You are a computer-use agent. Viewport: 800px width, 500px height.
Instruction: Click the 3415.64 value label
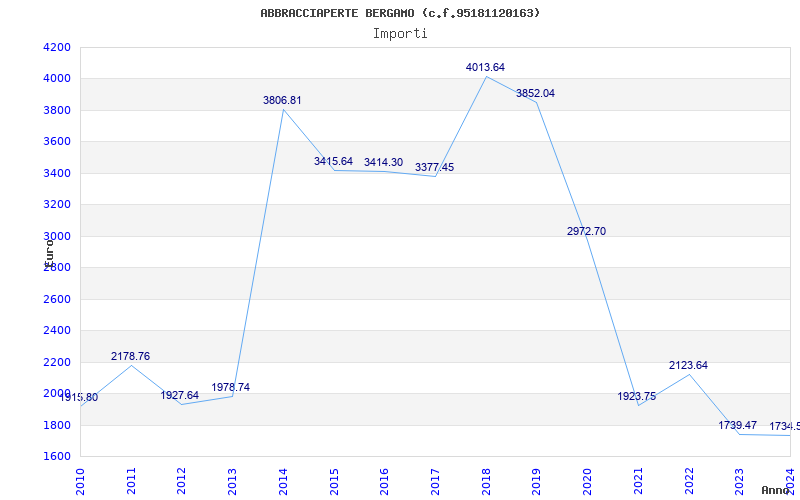(333, 161)
